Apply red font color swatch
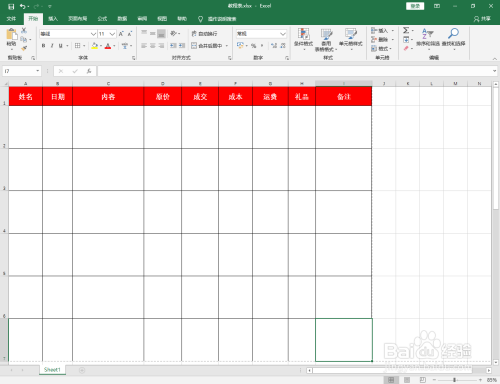Viewport: 500px width, 384px height. (x=108, y=46)
